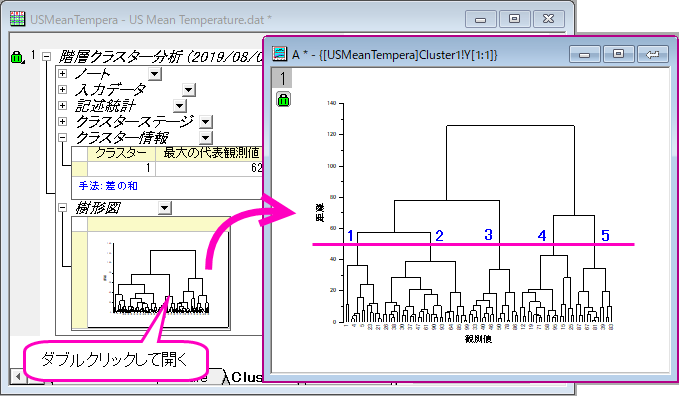Maximize the graph window A
Screen dimensions: 679x396
(618, 55)
